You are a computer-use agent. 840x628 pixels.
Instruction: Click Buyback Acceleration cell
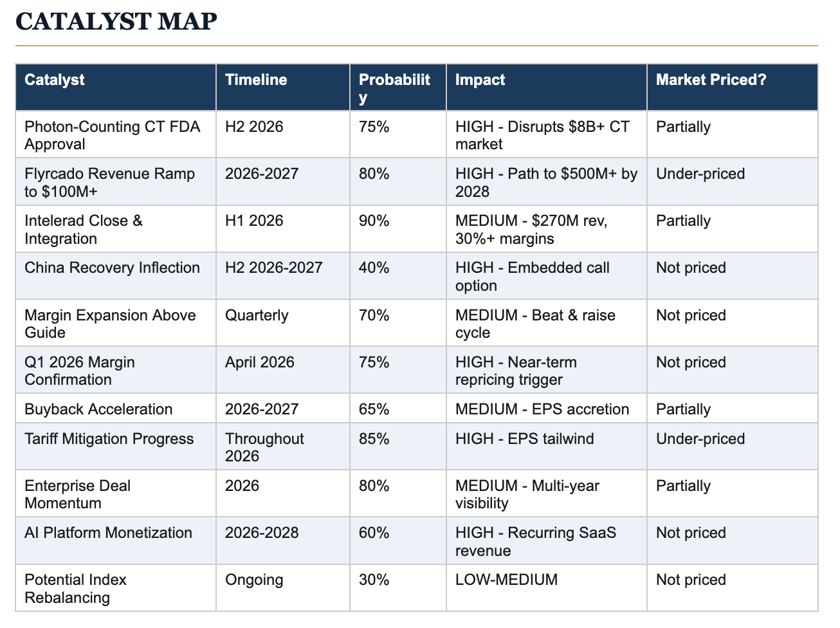pos(116,408)
